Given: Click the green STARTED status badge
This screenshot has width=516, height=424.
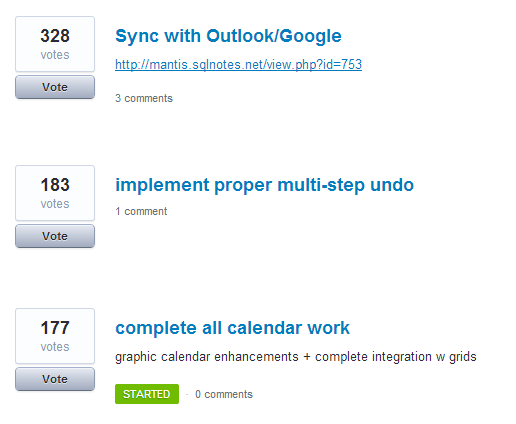Looking at the screenshot, I should tap(147, 394).
